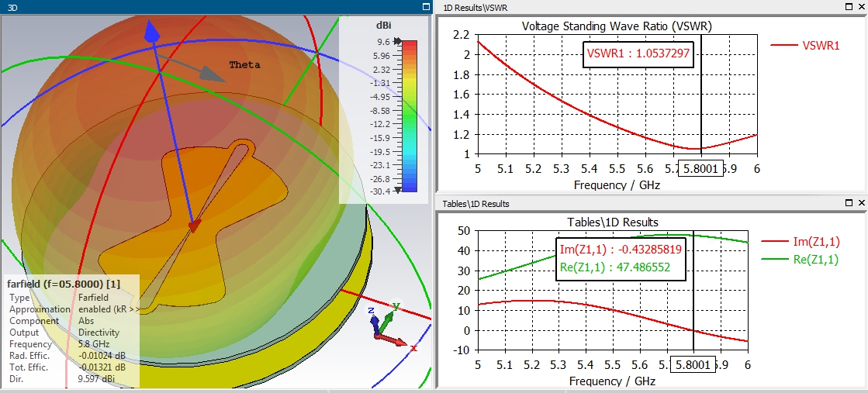Select Re(Z1,1) legend entry
Image resolution: width=868 pixels, height=393 pixels.
point(801,259)
